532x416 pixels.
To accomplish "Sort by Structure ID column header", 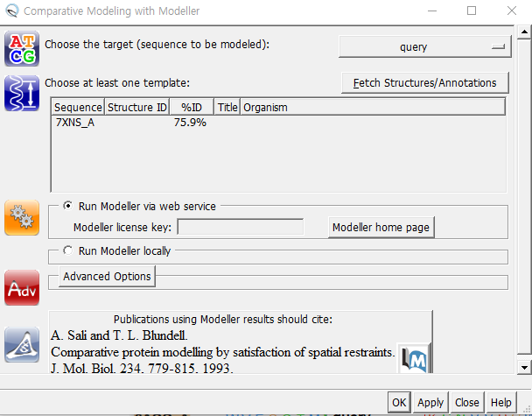I will (x=137, y=108).
